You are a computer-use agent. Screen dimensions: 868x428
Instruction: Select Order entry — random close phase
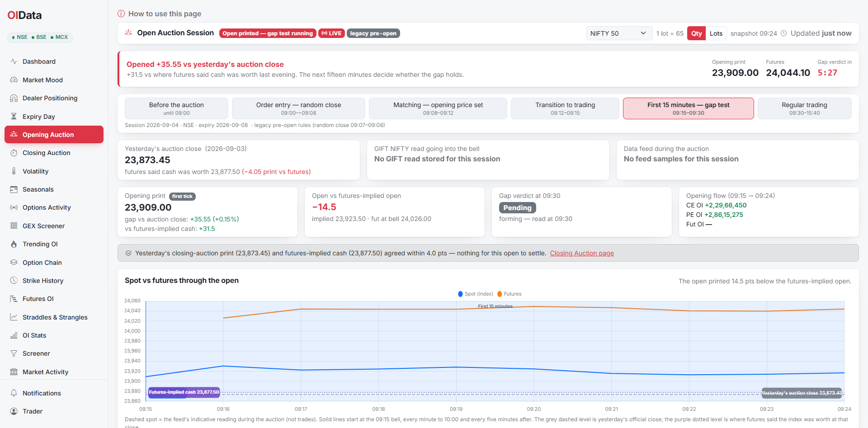pos(298,108)
